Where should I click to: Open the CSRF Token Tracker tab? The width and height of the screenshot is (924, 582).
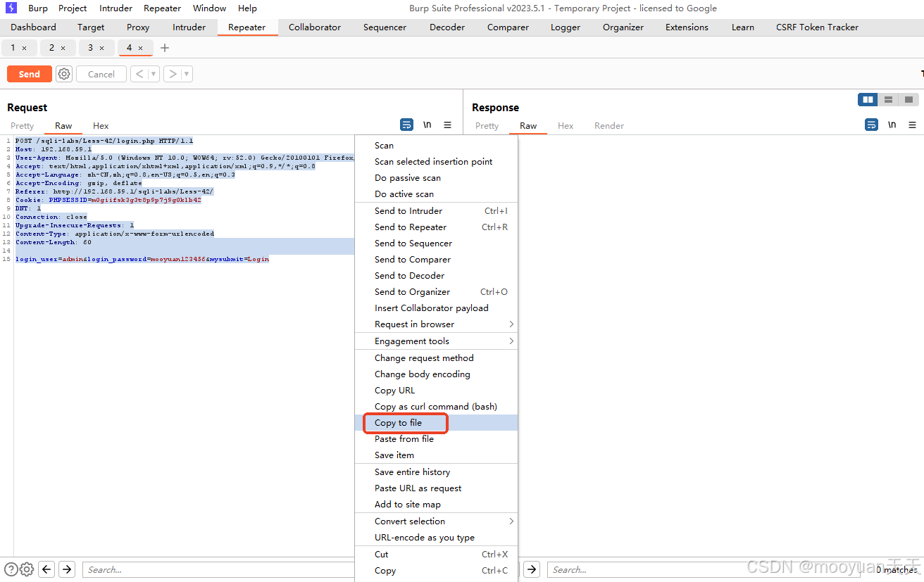point(817,27)
